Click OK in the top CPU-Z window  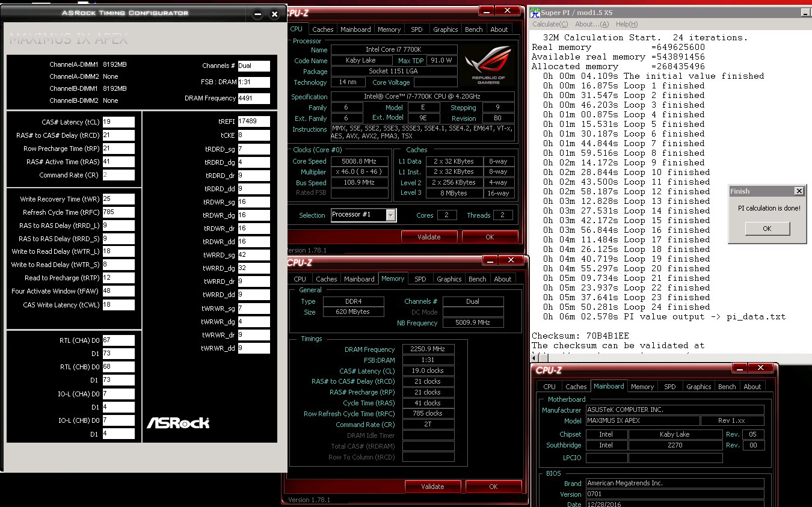490,237
